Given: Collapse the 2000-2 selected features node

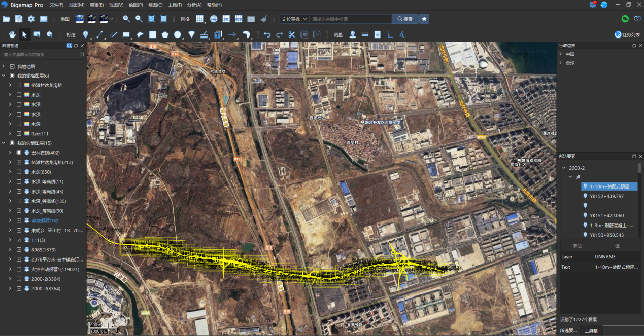Looking at the screenshot, I should 563,168.
